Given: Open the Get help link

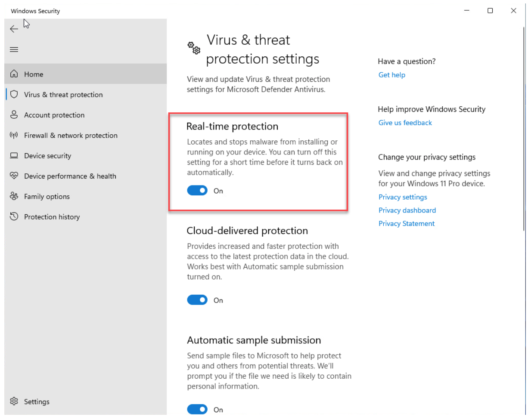Looking at the screenshot, I should [x=392, y=75].
